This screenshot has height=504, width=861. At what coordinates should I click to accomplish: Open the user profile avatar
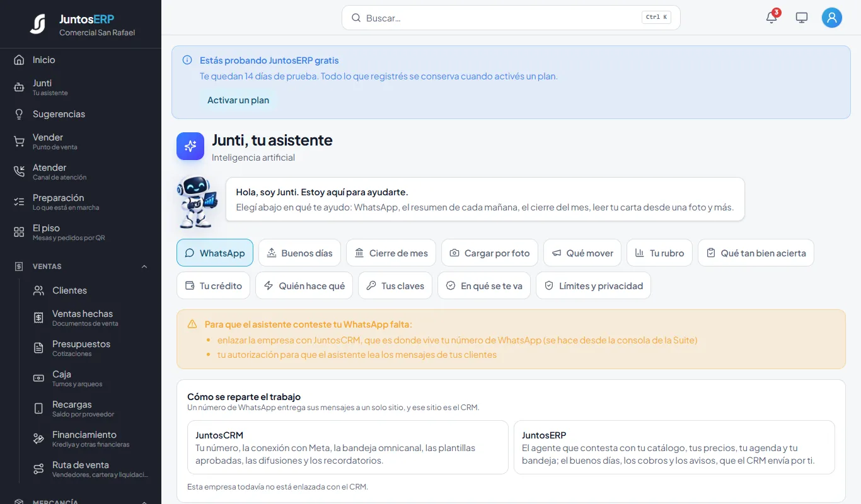832,18
